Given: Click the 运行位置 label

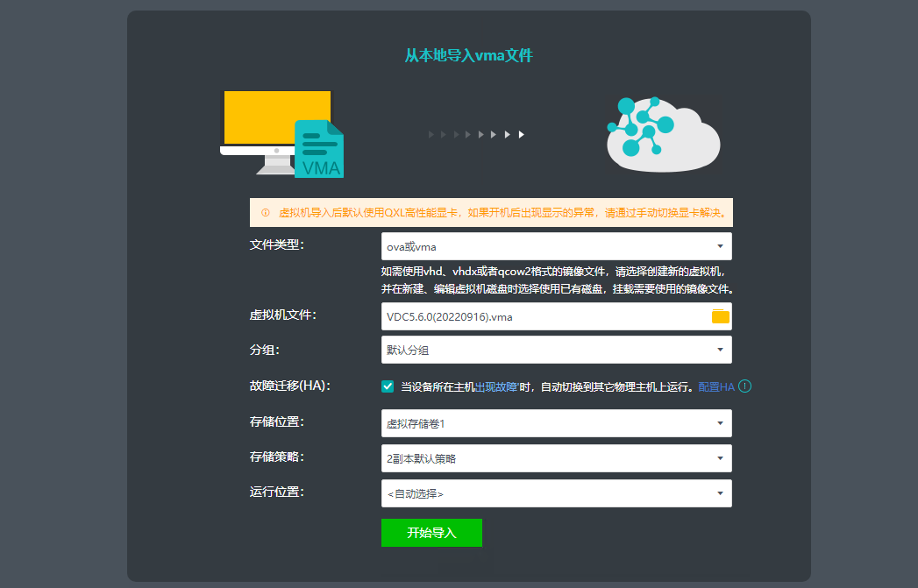Looking at the screenshot, I should point(277,492).
